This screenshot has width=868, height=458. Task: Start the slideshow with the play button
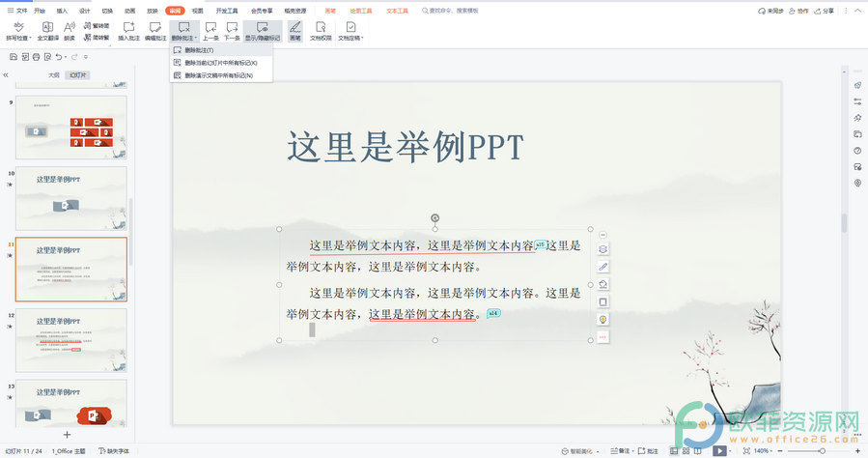pos(719,451)
